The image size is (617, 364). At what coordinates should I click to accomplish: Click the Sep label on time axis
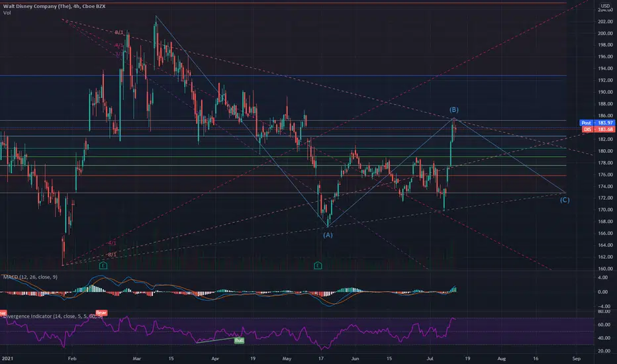coord(577,359)
